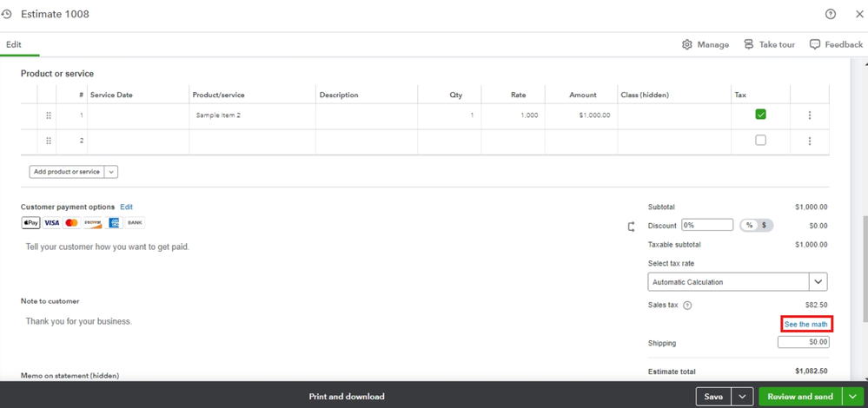Click the Product/service cell in row 2

[253, 141]
